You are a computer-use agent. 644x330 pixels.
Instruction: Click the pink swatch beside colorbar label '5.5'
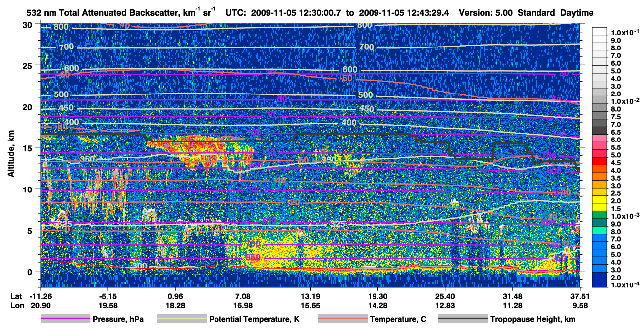(600, 147)
